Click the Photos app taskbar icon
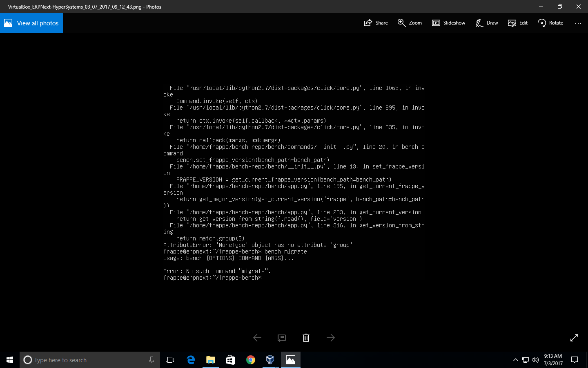This screenshot has width=588, height=368. [x=290, y=360]
